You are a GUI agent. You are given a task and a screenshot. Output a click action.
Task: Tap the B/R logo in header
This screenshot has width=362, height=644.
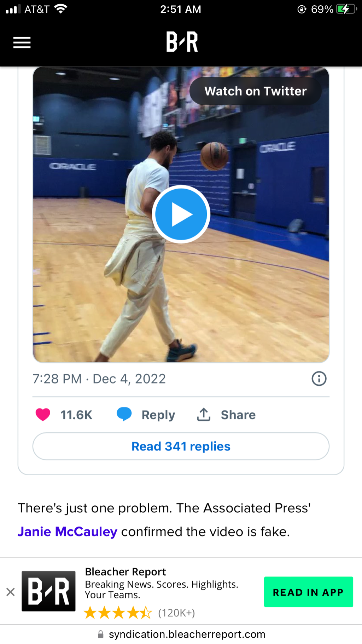point(182,42)
